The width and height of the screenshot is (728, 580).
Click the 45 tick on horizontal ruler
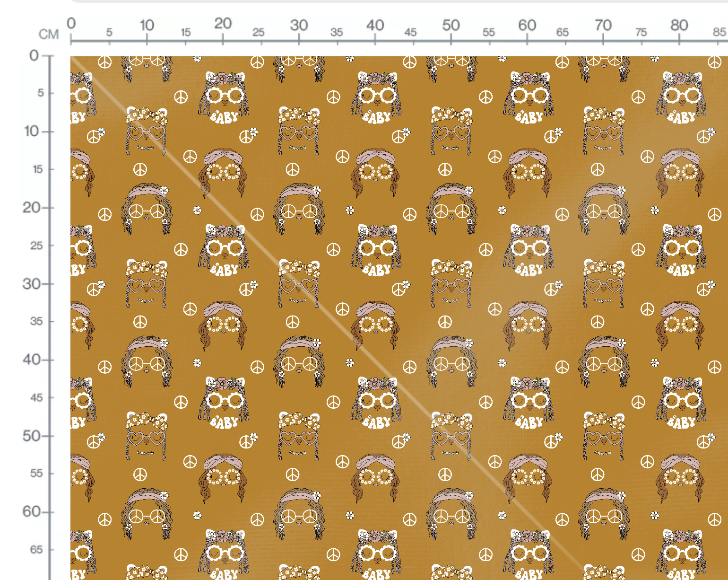point(410,32)
